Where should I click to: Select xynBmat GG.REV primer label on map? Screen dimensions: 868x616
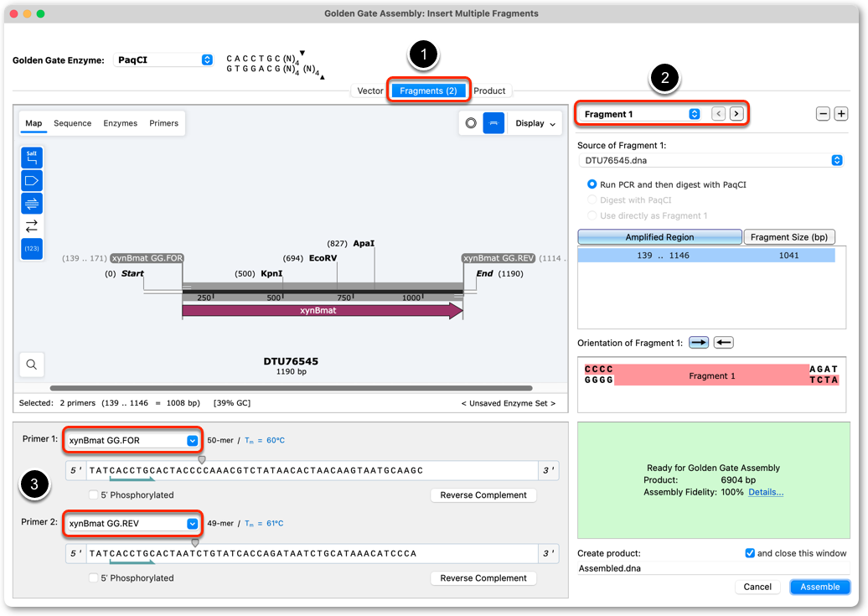[499, 258]
